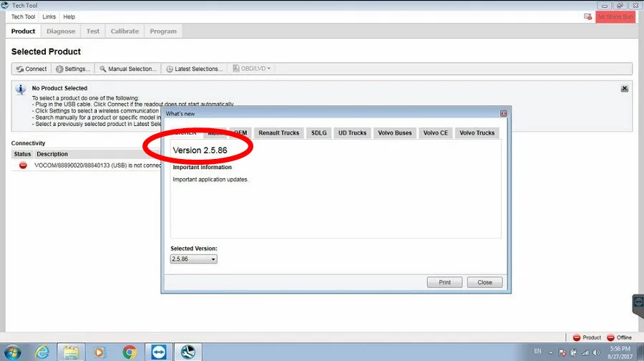Image resolution: width=644 pixels, height=361 pixels.
Task: Launch TeamViewer from the taskbar
Action: click(x=159, y=352)
